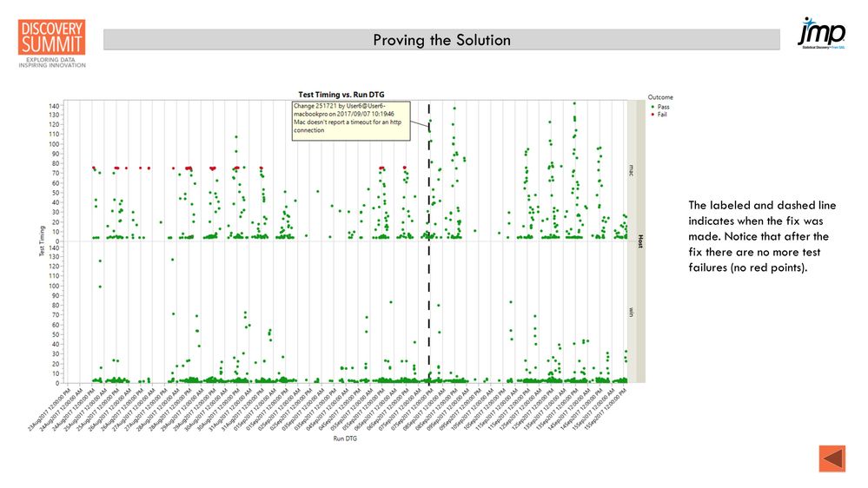Viewport: 868px width, 488px height.
Task: Click the Outcome legend heading
Action: tap(660, 97)
